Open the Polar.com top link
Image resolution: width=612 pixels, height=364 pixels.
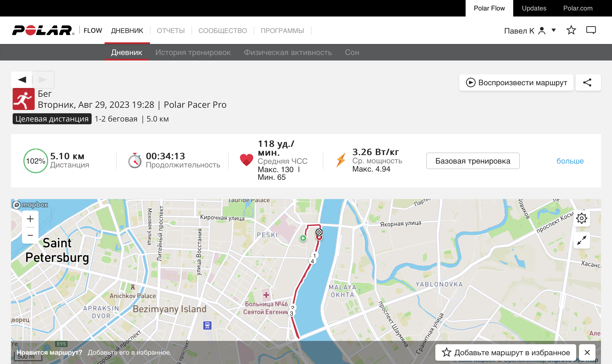[x=578, y=8]
